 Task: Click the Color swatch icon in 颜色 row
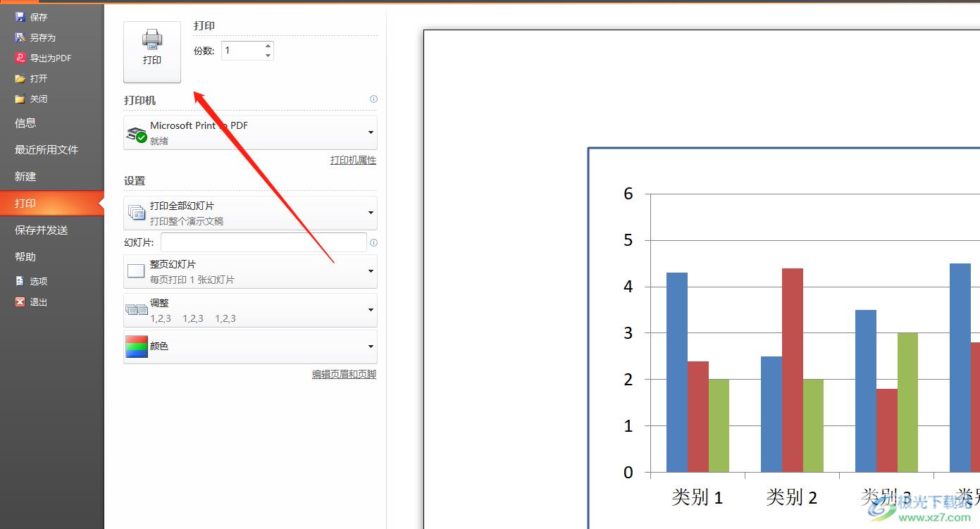136,347
